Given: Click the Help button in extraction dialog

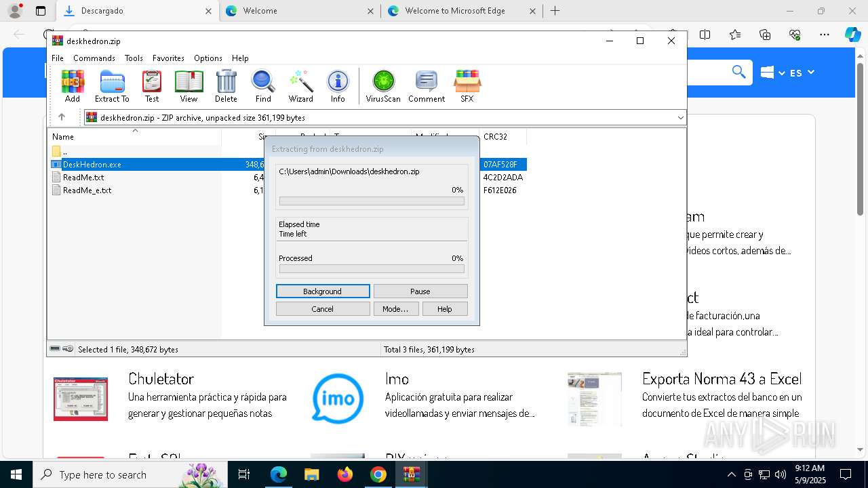Looking at the screenshot, I should point(445,309).
